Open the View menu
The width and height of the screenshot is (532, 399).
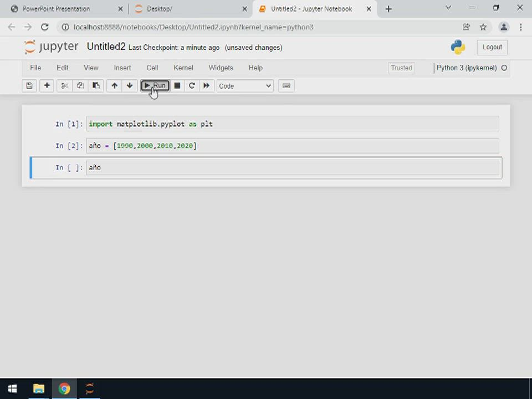tap(91, 68)
